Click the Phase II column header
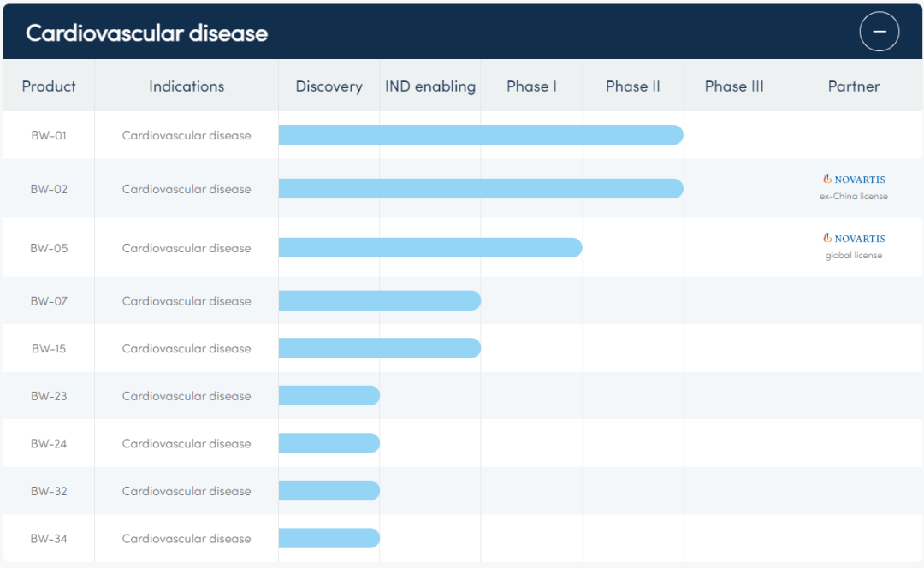The image size is (924, 568). pos(633,86)
